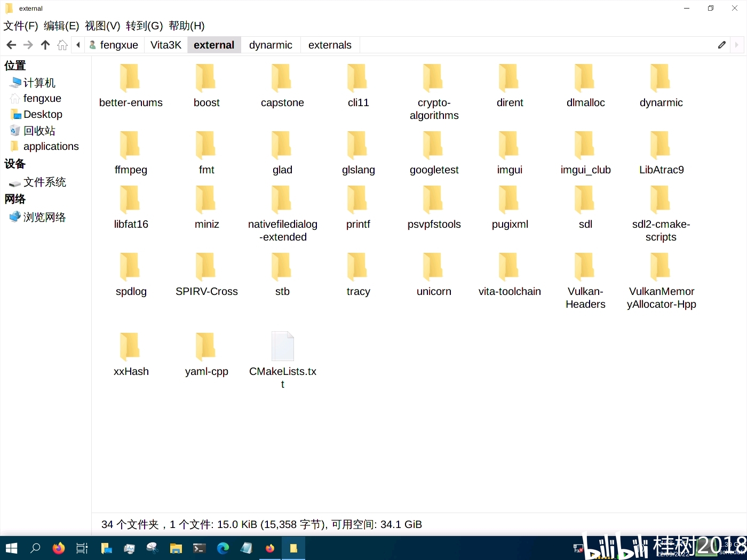This screenshot has height=560, width=747.
Task: Select the unicorn folder icon
Action: [x=433, y=267]
